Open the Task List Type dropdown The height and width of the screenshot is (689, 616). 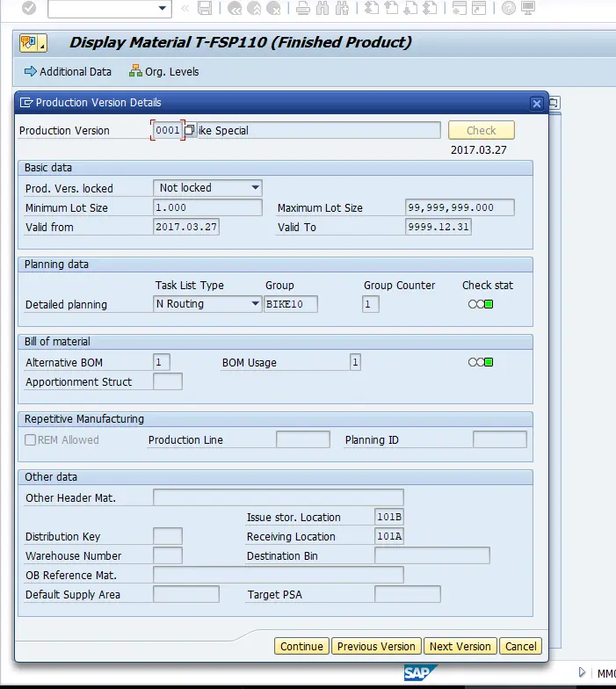(x=255, y=304)
